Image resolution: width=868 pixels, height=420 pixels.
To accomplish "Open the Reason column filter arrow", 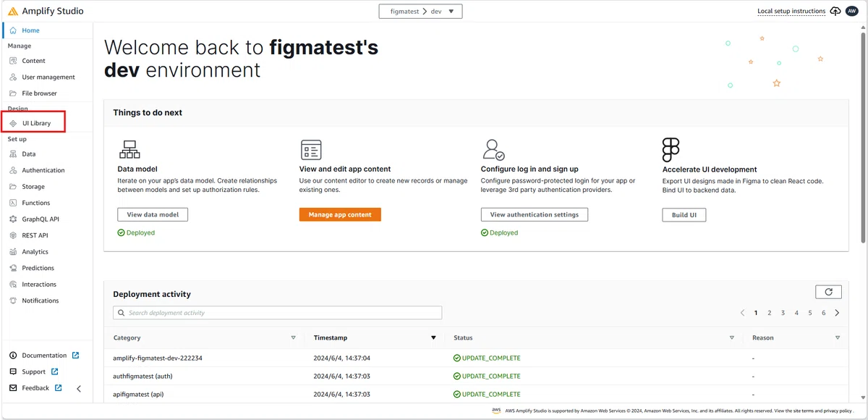I will pyautogui.click(x=838, y=337).
